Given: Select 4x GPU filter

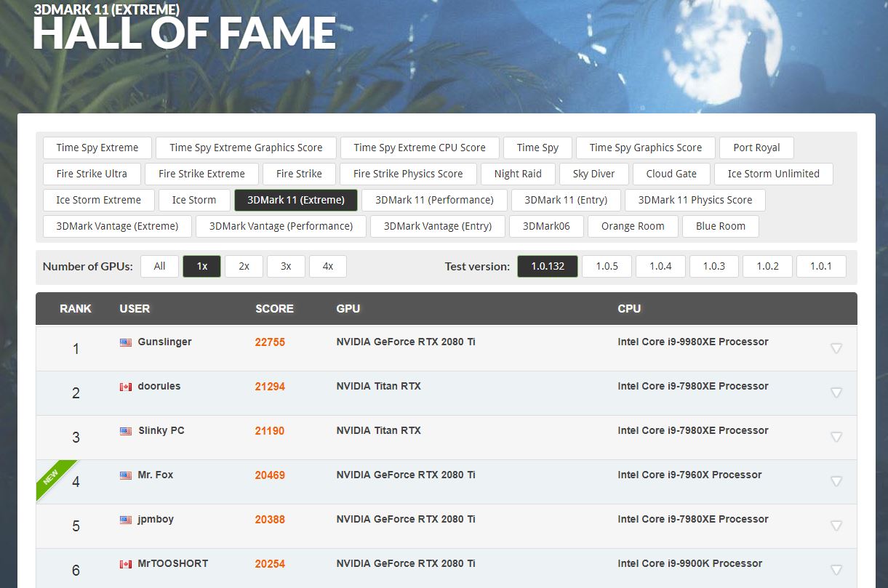Looking at the screenshot, I should [x=328, y=266].
